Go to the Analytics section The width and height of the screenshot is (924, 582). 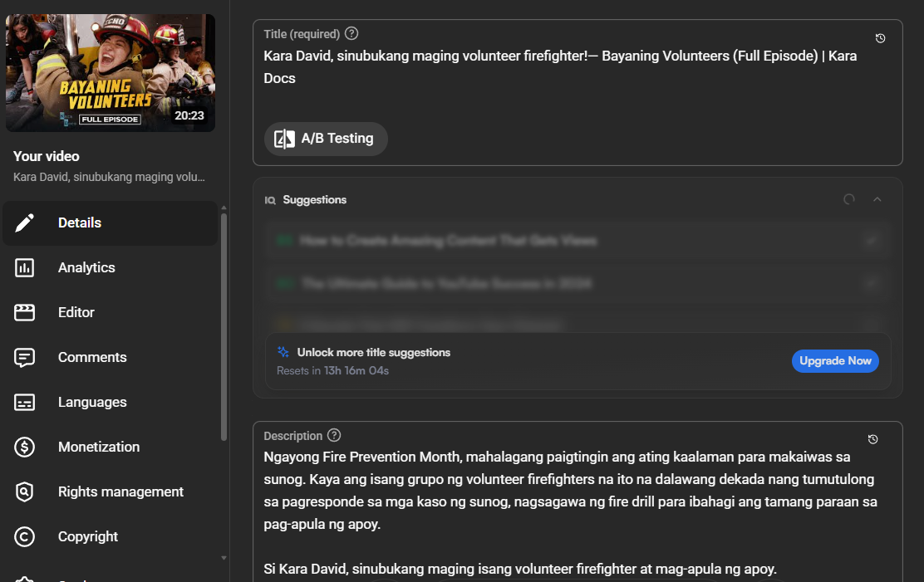(x=111, y=268)
